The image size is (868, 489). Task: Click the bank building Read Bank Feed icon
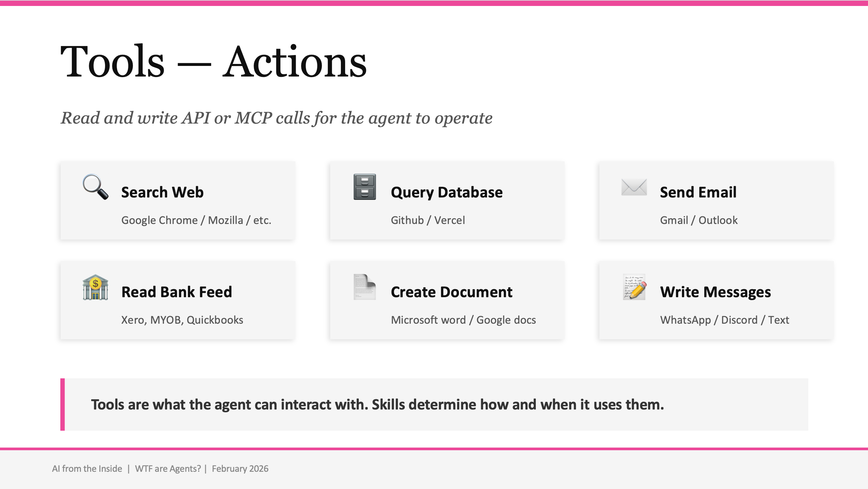[x=95, y=287]
